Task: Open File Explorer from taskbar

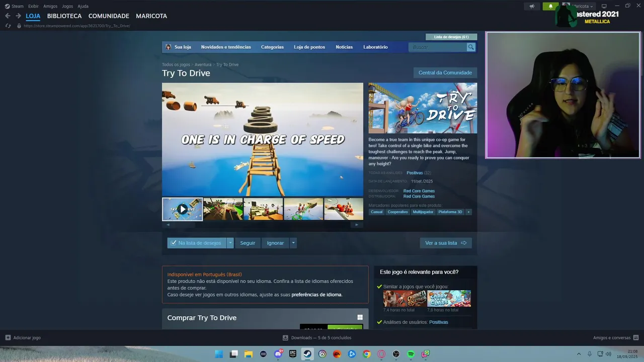Action: [249, 354]
